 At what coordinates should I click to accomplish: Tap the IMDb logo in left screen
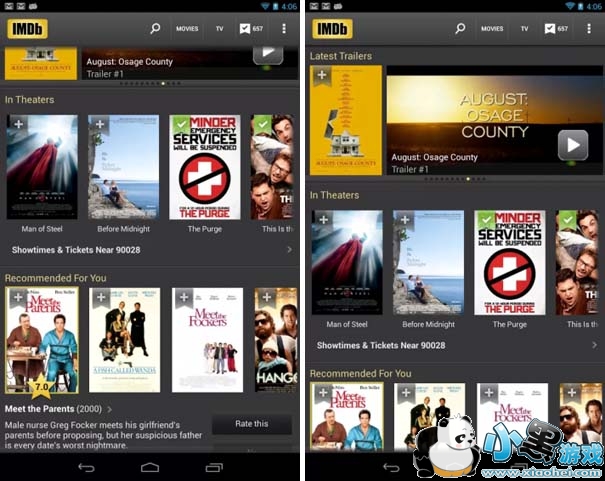(27, 29)
